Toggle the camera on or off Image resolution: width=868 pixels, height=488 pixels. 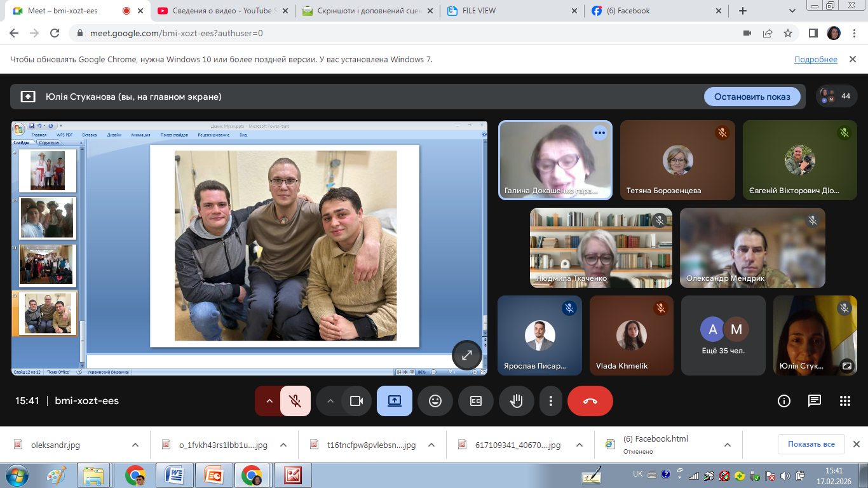[x=356, y=401]
